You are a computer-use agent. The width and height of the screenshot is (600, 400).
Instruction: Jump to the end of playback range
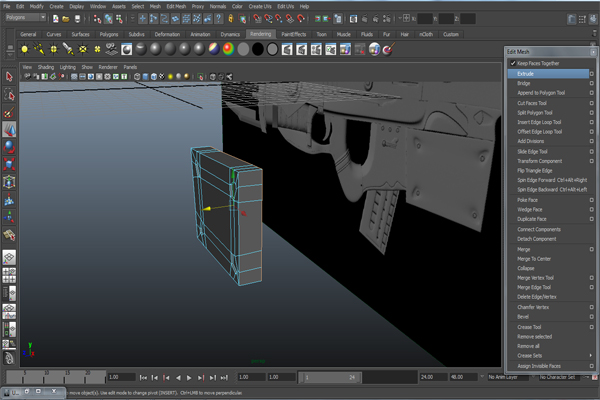point(224,377)
